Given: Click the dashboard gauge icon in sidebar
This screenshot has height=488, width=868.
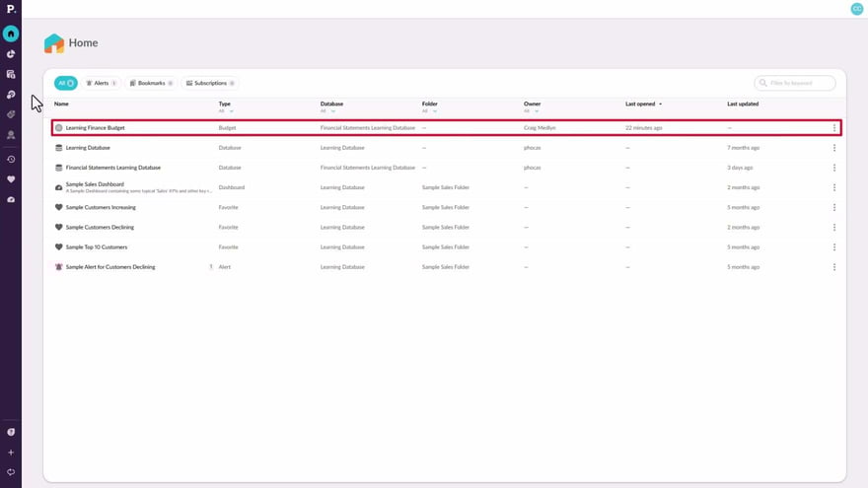Looking at the screenshot, I should pos(11,200).
